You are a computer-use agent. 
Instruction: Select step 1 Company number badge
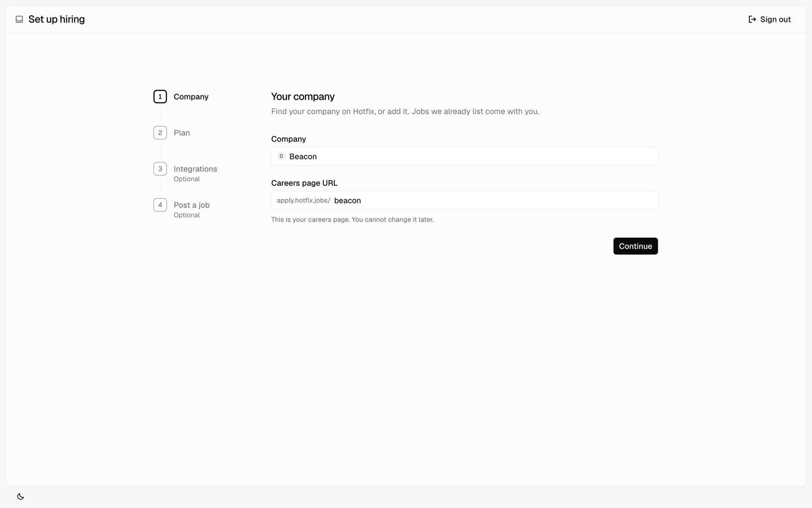click(160, 97)
